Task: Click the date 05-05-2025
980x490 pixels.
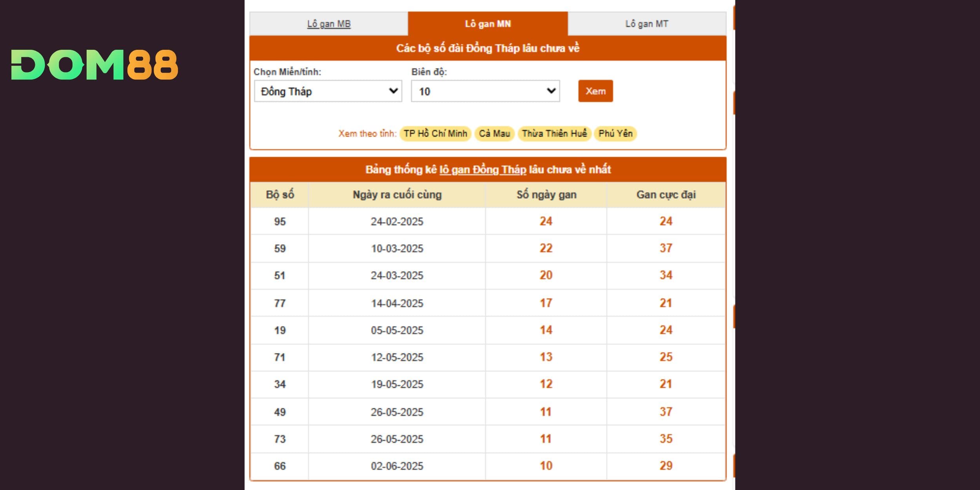Action: pos(397,330)
